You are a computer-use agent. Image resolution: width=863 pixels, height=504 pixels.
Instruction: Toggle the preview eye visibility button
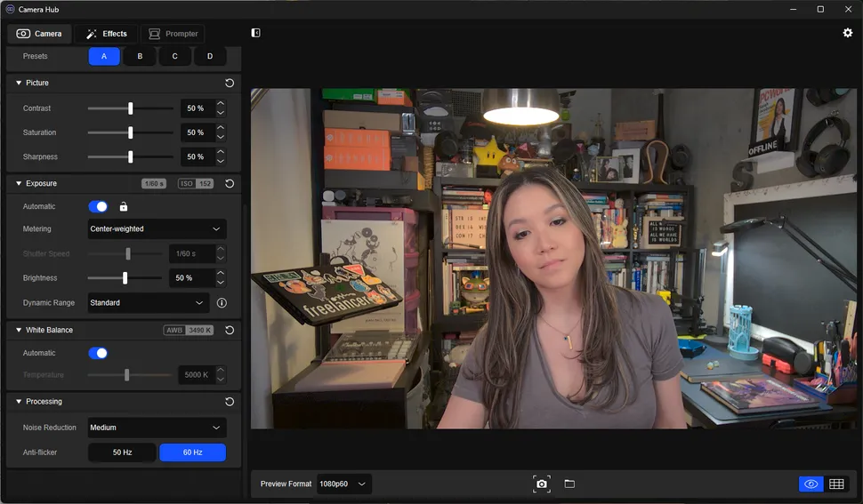click(811, 484)
